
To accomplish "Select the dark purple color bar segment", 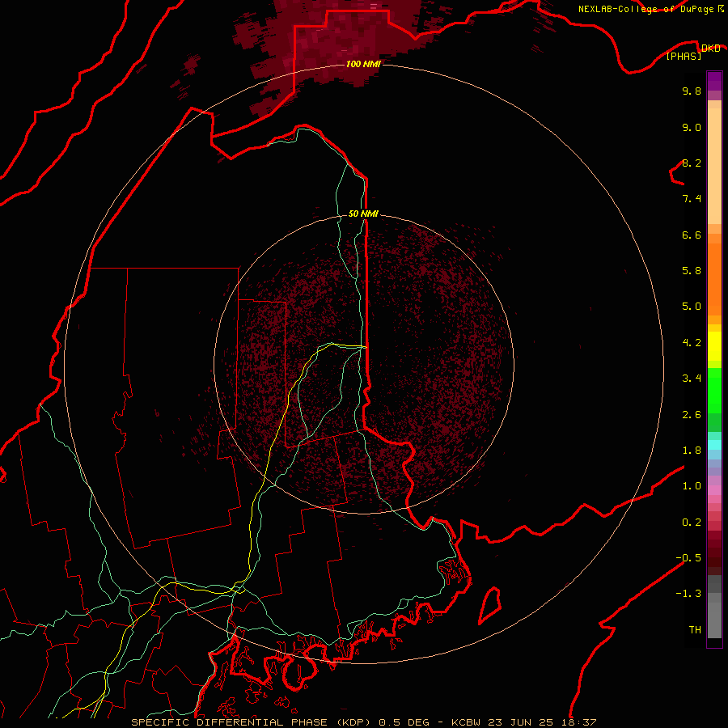I will 714,81.
